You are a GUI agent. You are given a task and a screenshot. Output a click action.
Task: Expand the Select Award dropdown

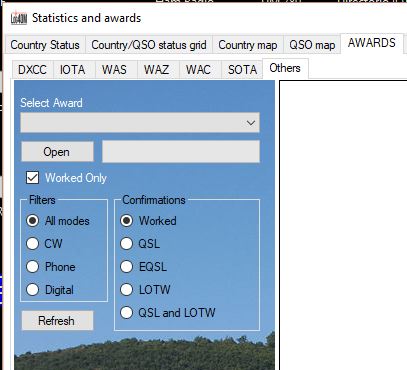coord(140,123)
